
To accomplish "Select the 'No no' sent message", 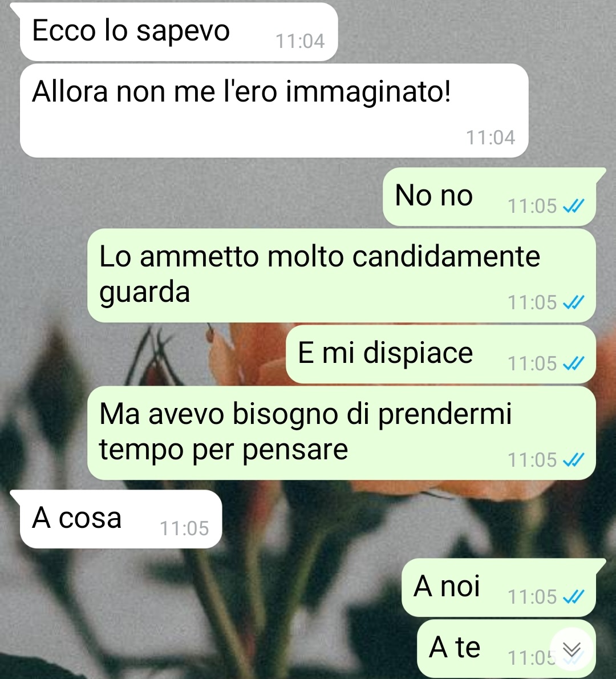I will pyautogui.click(x=489, y=197).
